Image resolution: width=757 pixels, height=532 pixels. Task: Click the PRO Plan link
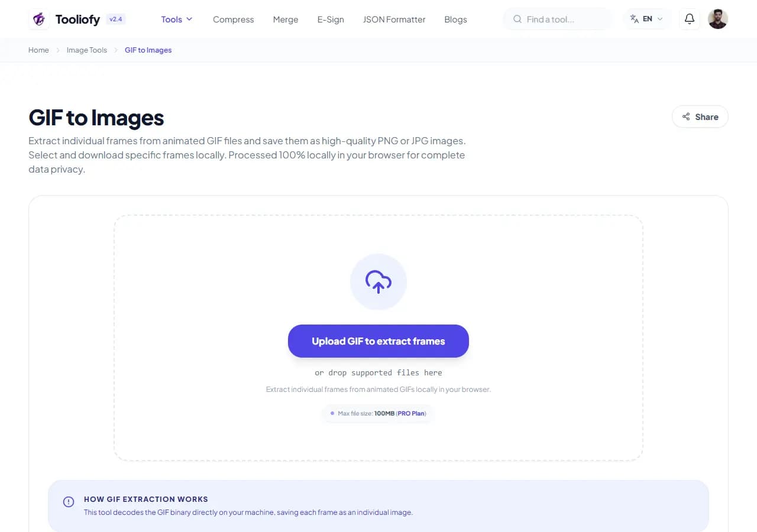411,413
